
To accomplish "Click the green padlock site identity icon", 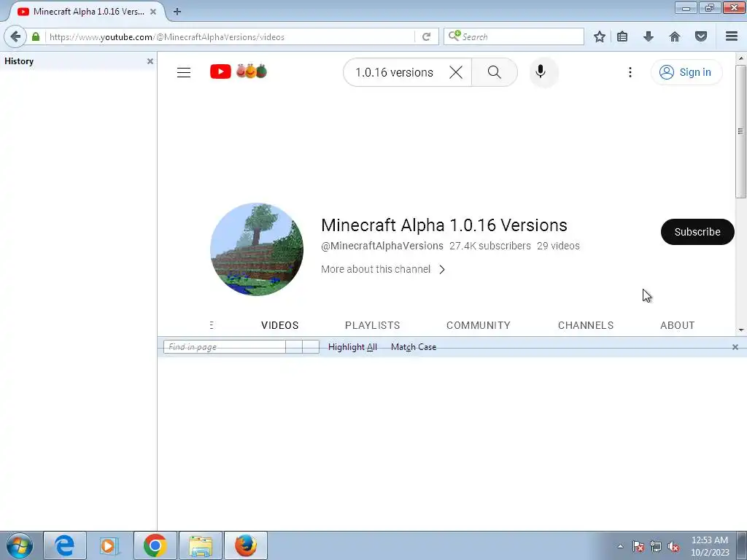I will [x=36, y=36].
